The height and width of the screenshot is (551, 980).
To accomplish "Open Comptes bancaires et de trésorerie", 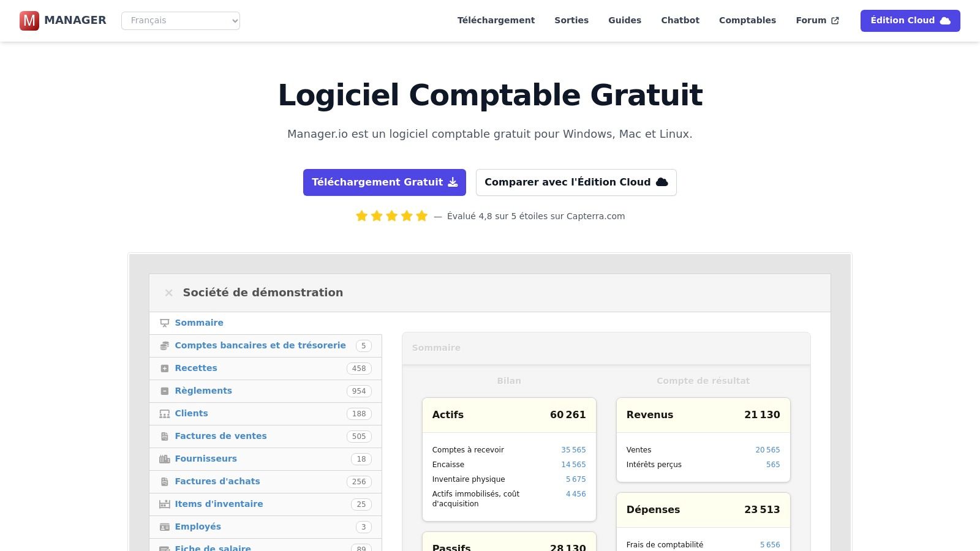I will coord(265,346).
